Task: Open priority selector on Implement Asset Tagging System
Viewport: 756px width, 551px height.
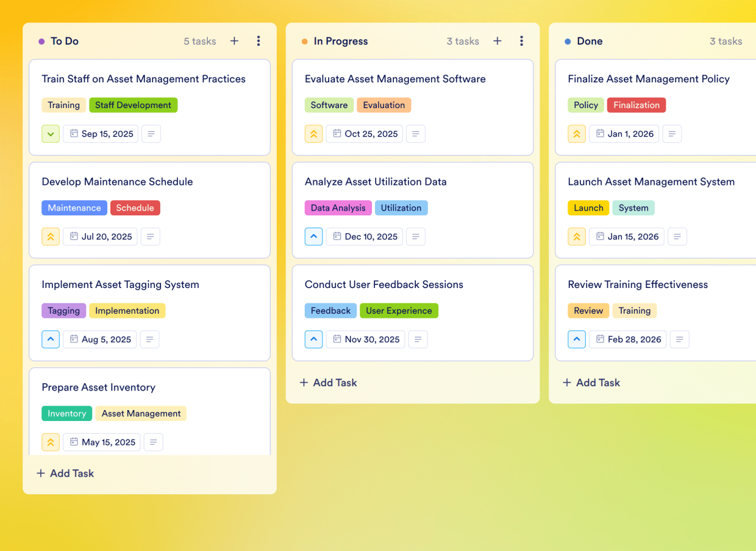Action: tap(51, 339)
